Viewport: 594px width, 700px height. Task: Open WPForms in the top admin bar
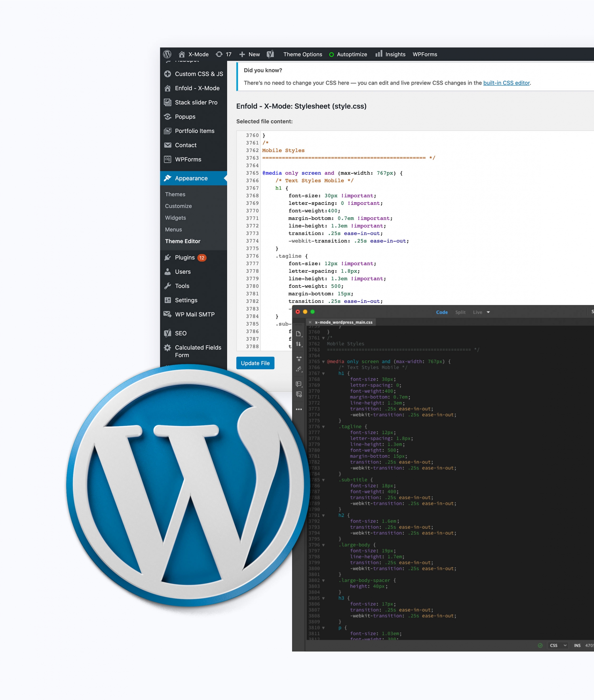point(425,54)
